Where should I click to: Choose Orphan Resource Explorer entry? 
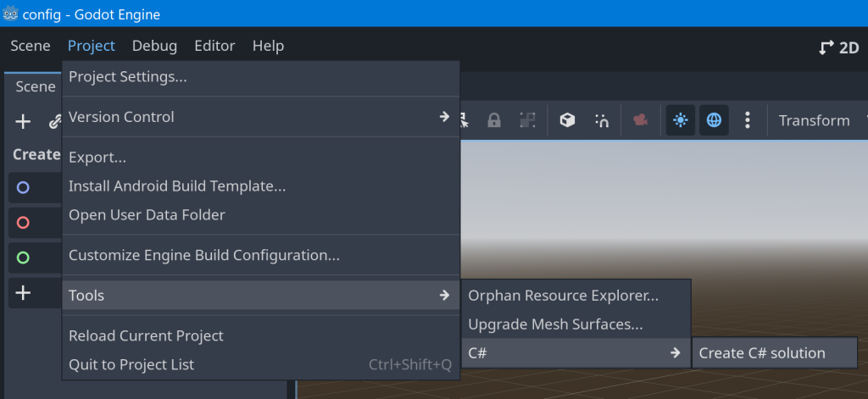coord(563,296)
